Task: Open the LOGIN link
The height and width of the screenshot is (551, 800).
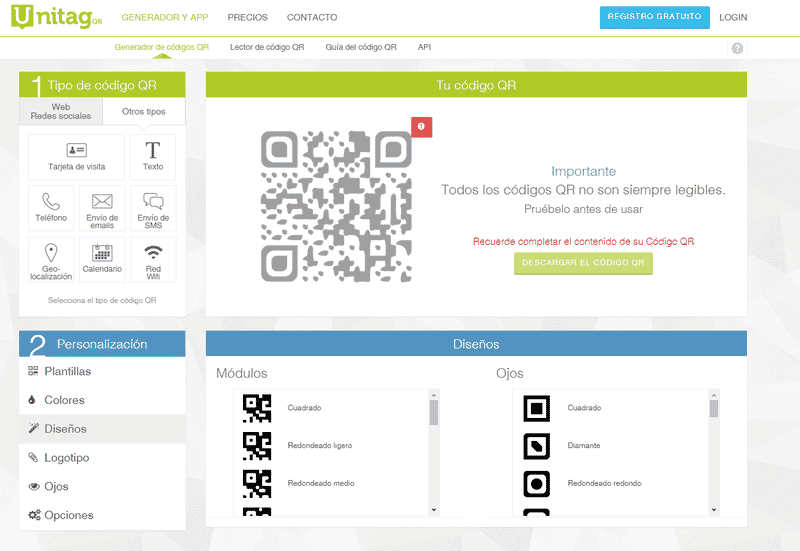Action: [x=733, y=17]
